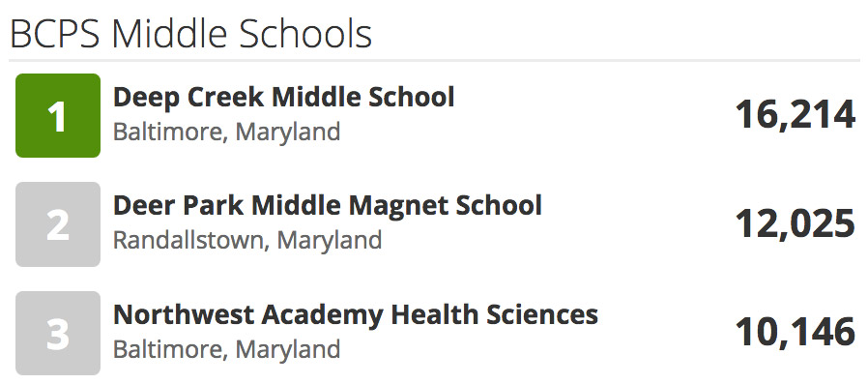The width and height of the screenshot is (868, 384).
Task: Click Randallstown, Maryland location text
Action: [247, 241]
